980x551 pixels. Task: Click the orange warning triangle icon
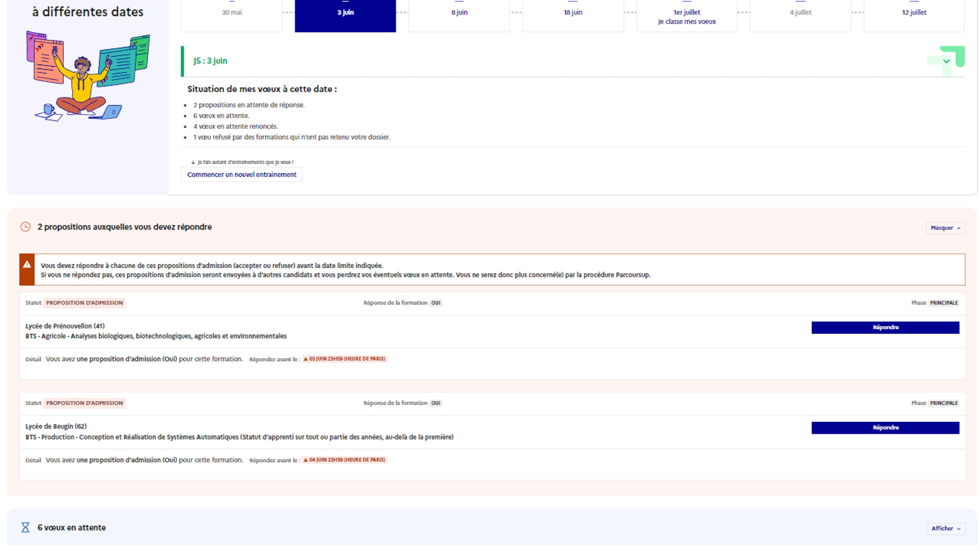(27, 265)
